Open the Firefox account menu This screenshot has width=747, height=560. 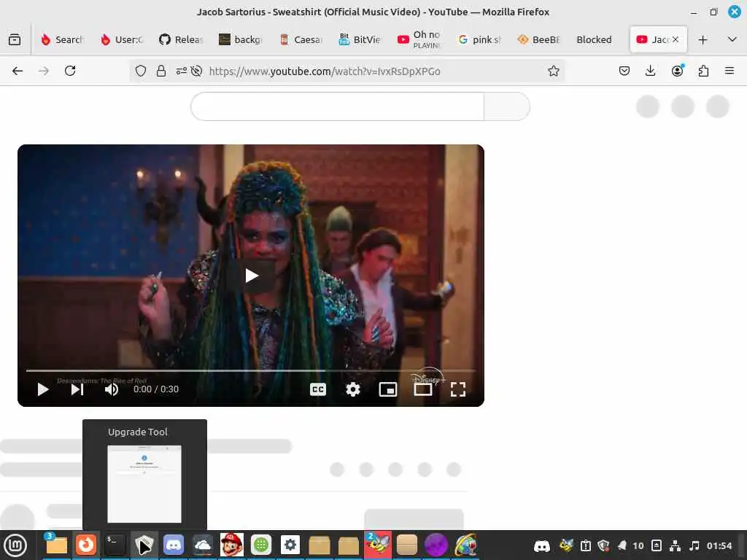pos(677,71)
